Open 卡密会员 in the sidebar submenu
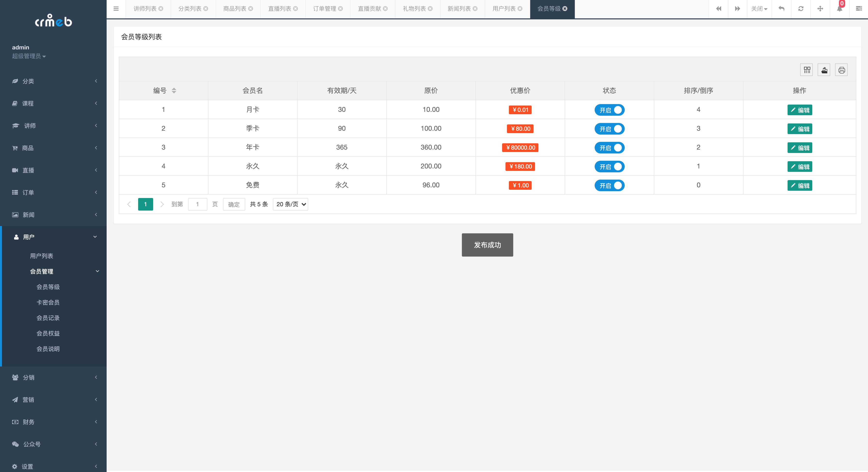This screenshot has width=868, height=472. [x=48, y=302]
